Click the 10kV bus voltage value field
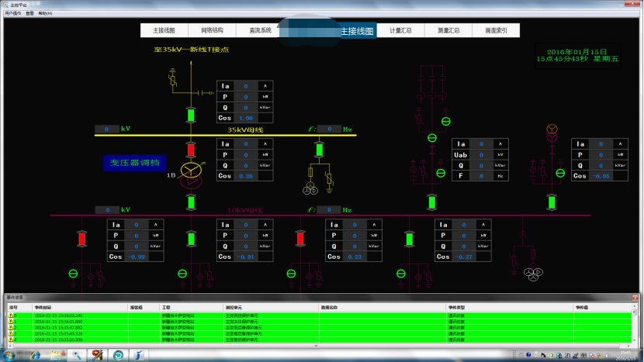 click(107, 210)
